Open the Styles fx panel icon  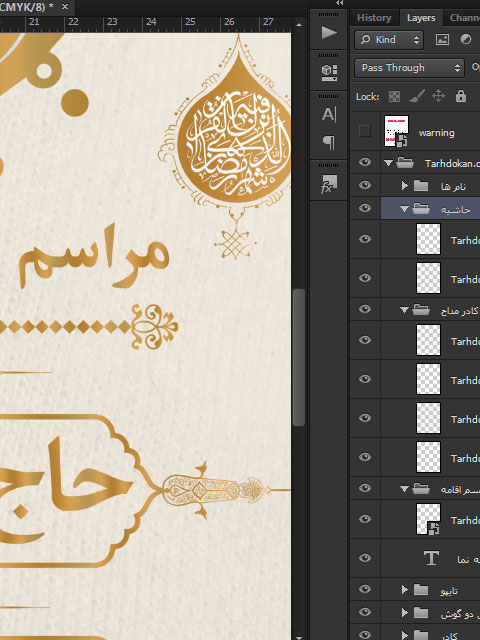click(x=329, y=184)
